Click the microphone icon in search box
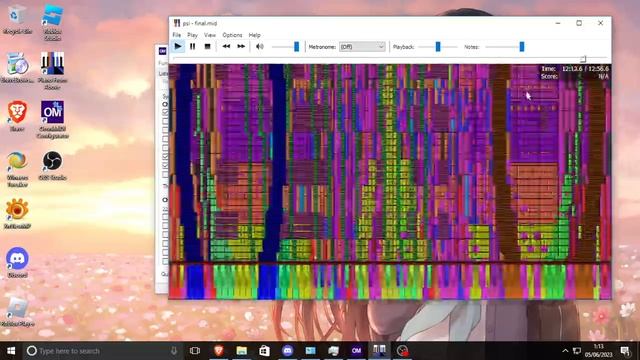The width and height of the screenshot is (640, 360). (174, 351)
